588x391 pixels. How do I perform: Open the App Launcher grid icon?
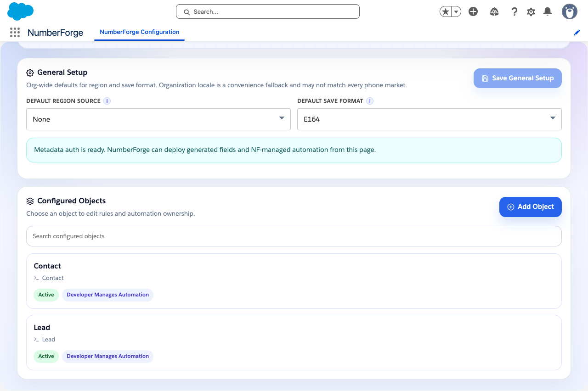(x=15, y=32)
